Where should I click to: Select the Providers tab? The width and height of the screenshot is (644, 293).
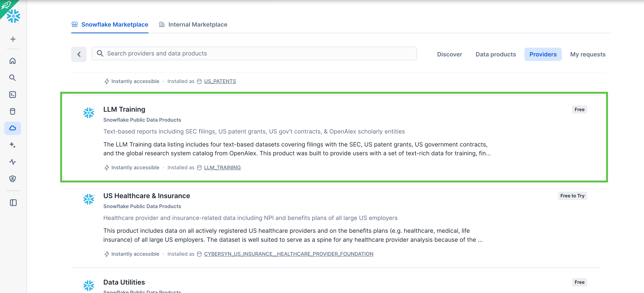point(543,54)
